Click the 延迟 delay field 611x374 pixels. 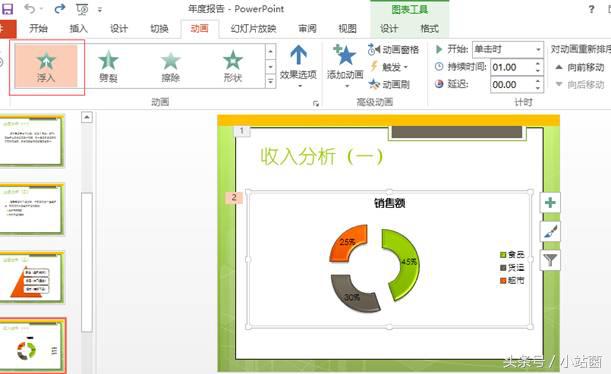[512, 85]
